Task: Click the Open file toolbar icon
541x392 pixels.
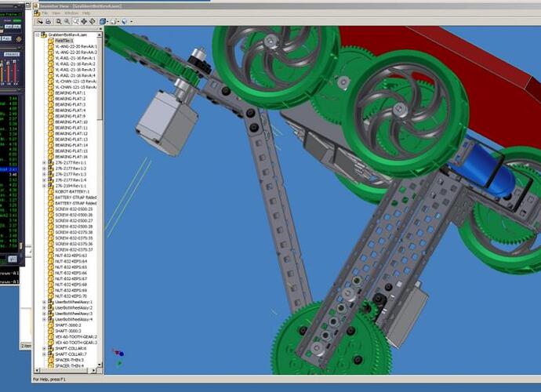Action: click(x=38, y=21)
